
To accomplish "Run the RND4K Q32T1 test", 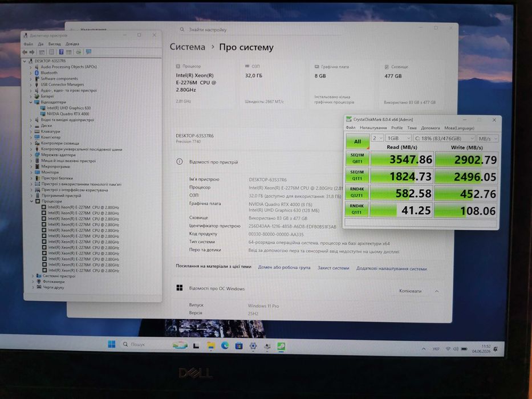I will [357, 193].
